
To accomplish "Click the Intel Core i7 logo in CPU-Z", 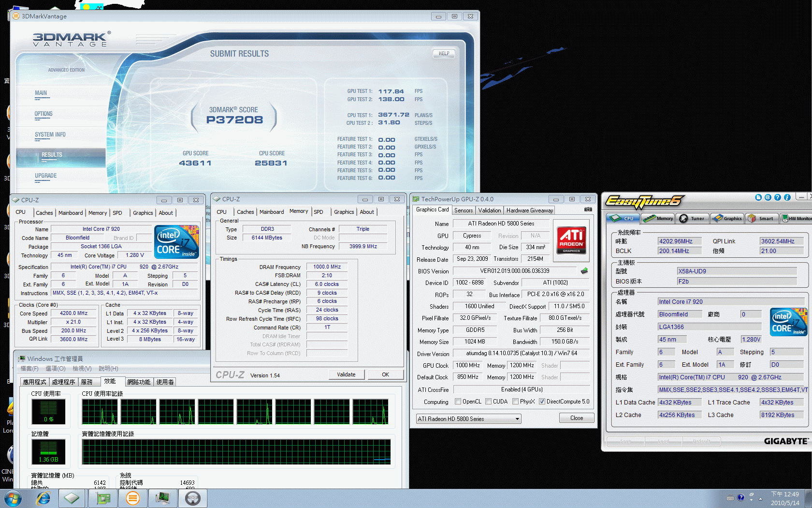I will click(176, 241).
